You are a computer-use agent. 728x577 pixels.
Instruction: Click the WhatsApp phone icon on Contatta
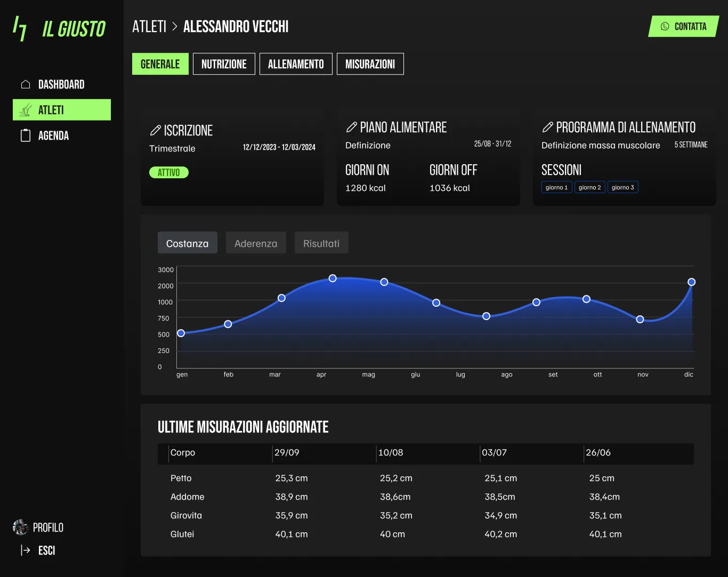(664, 26)
